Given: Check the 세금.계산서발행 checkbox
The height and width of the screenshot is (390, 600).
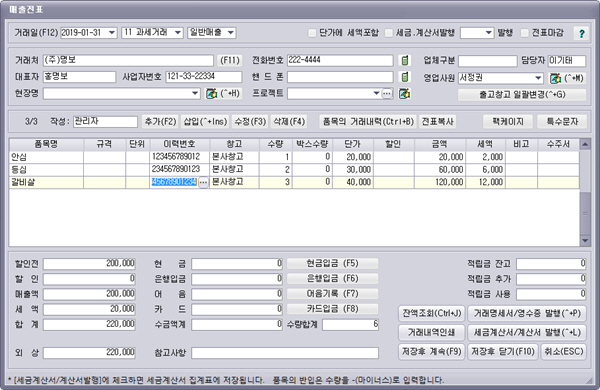Looking at the screenshot, I should [389, 33].
